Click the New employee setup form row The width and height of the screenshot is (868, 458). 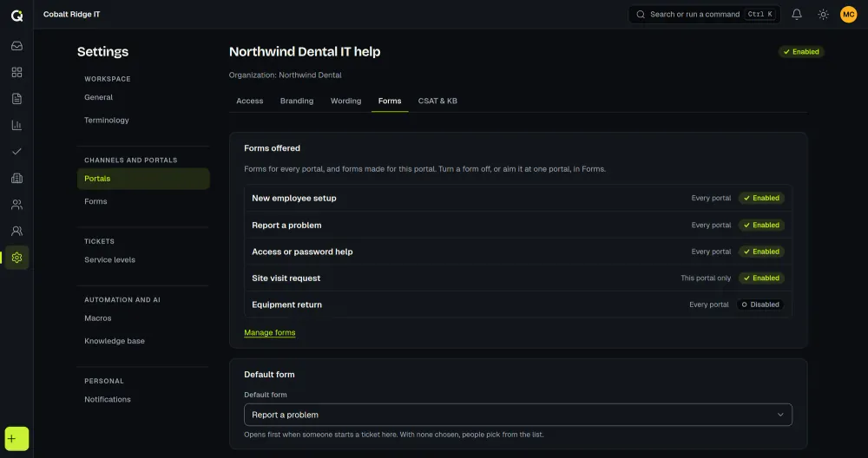click(517, 198)
